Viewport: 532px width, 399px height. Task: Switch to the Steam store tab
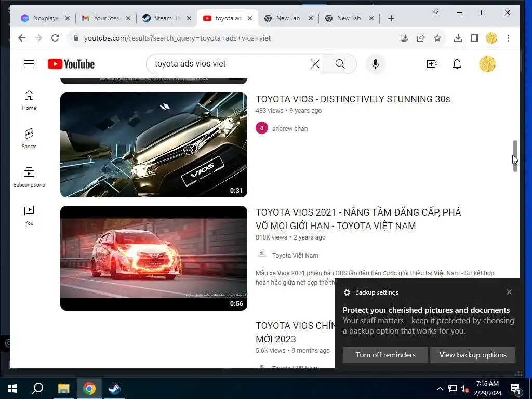pos(167,18)
